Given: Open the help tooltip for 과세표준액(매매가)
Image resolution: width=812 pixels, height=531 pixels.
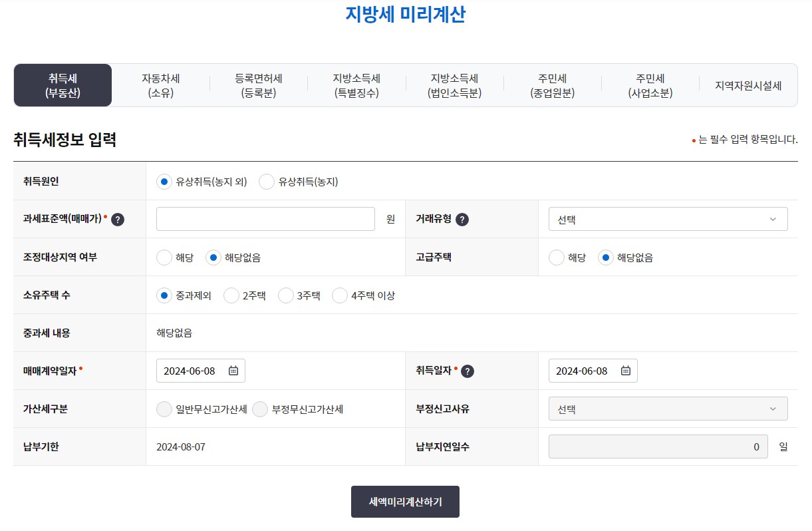Looking at the screenshot, I should point(118,218).
